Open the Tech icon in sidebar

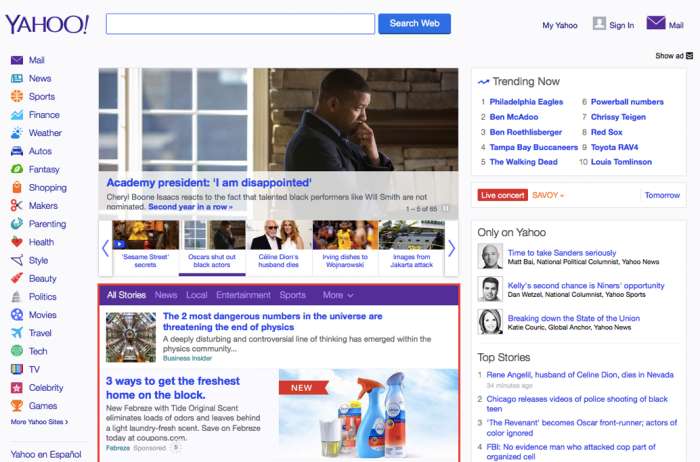[x=17, y=351]
